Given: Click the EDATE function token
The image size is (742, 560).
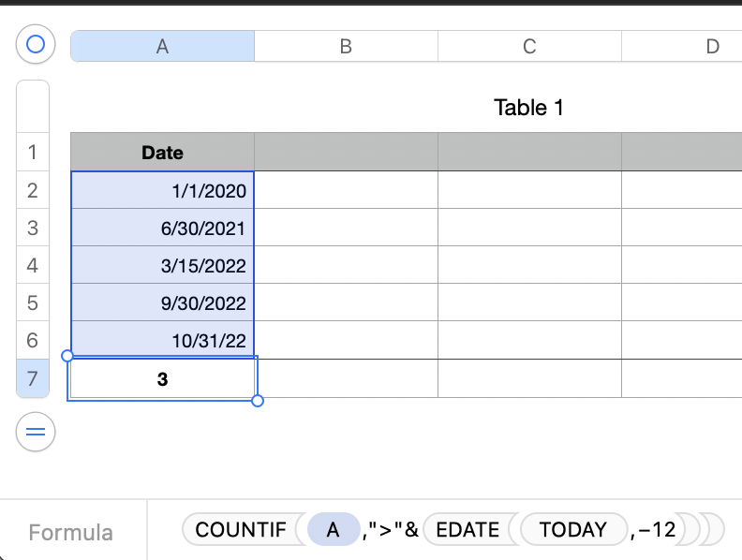Looking at the screenshot, I should pyautogui.click(x=467, y=530).
